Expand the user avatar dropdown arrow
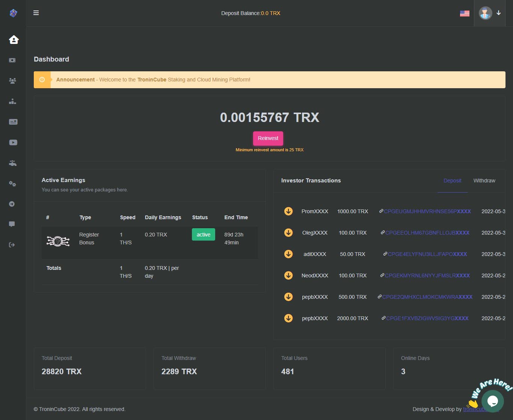 click(x=499, y=13)
